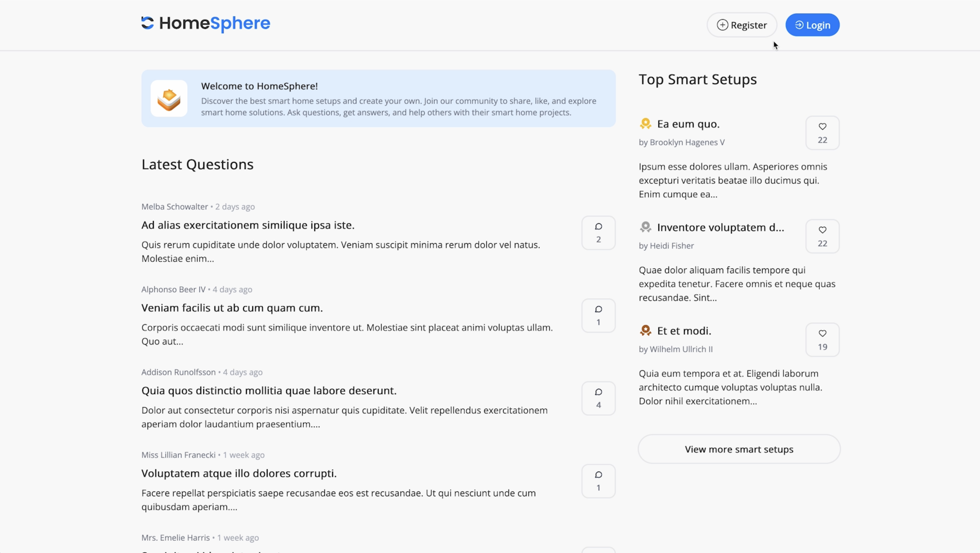Click the "Welcome to HomeSphere!" title
The image size is (980, 553).
pyautogui.click(x=259, y=86)
